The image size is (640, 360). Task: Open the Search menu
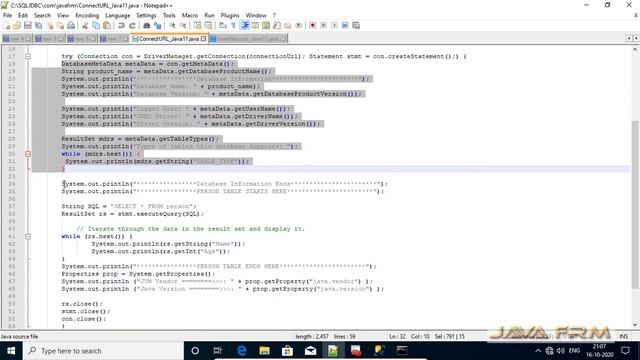pos(42,15)
